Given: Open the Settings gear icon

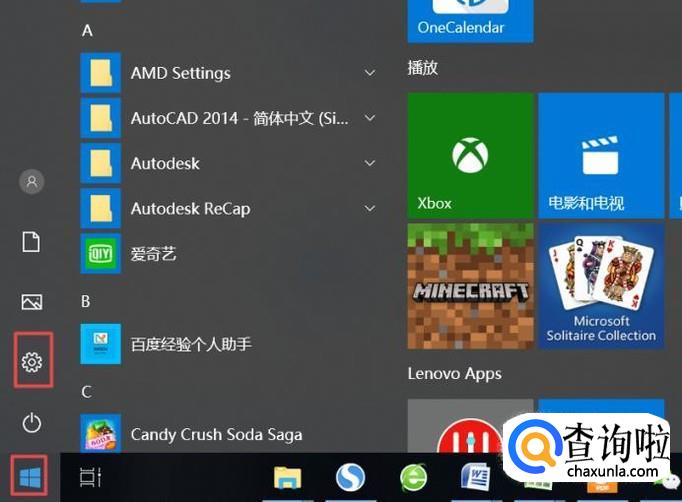Looking at the screenshot, I should [32, 361].
